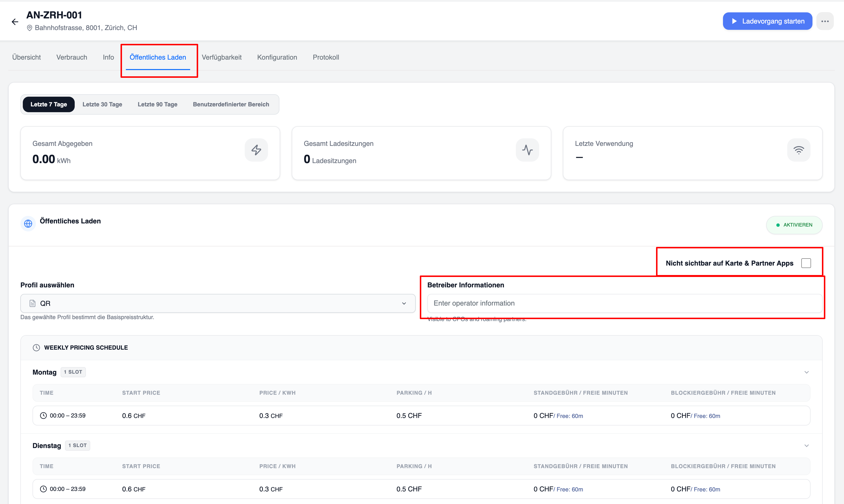The width and height of the screenshot is (844, 504).
Task: Start charging with Ladevorgang starten button
Action: (767, 21)
